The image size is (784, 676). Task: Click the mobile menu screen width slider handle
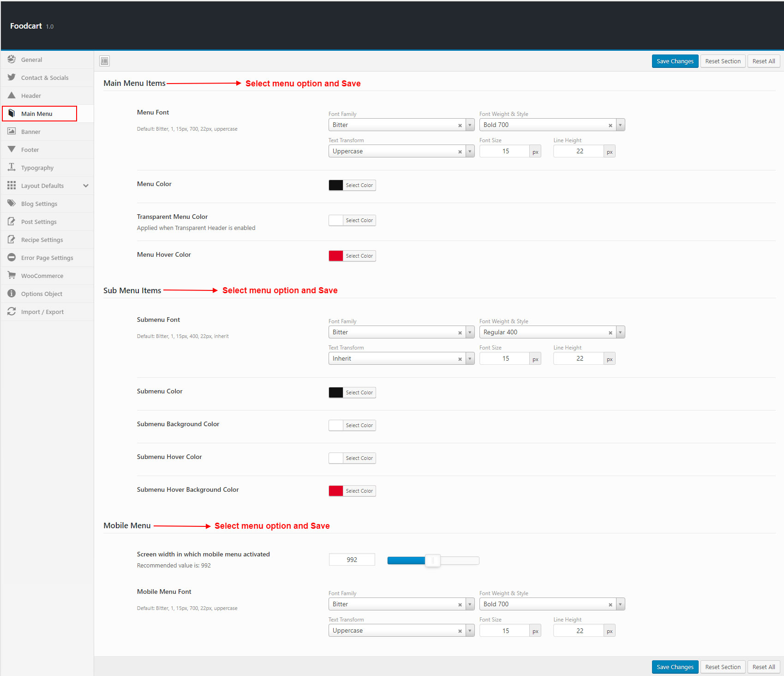click(433, 561)
